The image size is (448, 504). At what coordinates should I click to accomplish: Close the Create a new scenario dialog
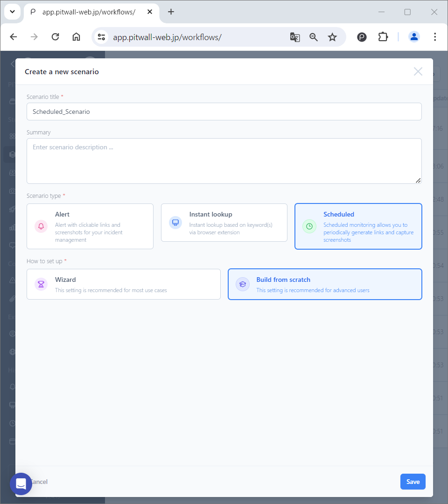[418, 71]
